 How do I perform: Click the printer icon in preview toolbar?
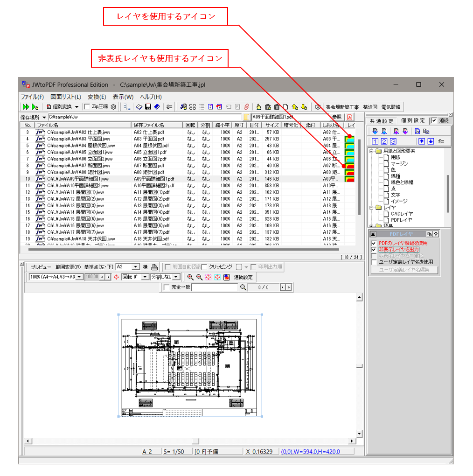[154, 267]
